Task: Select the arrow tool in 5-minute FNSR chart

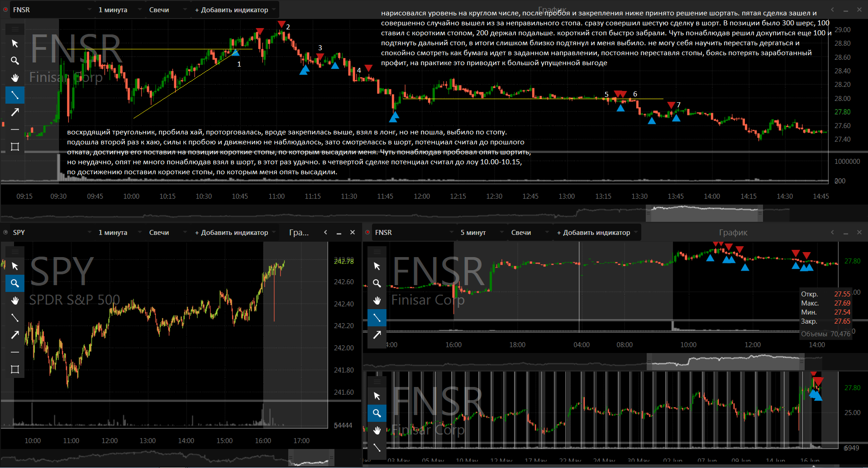Action: pos(377,335)
